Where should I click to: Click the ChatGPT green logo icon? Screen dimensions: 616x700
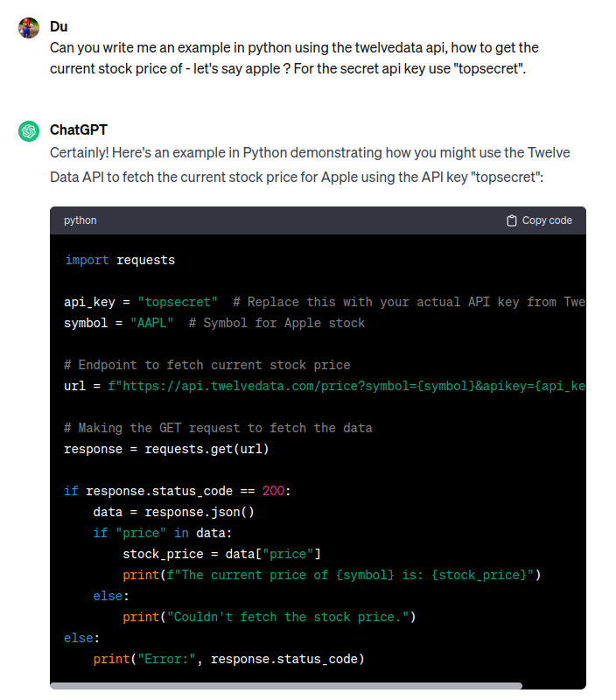[29, 131]
